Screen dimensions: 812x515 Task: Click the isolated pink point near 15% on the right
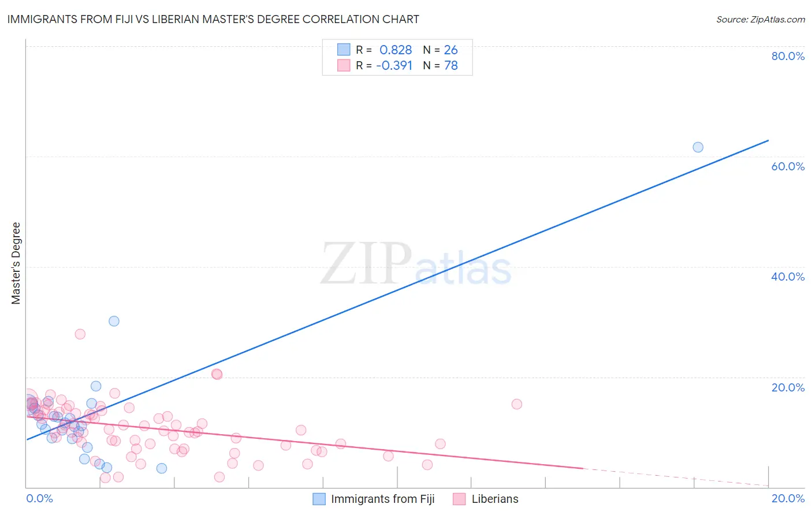pyautogui.click(x=517, y=404)
